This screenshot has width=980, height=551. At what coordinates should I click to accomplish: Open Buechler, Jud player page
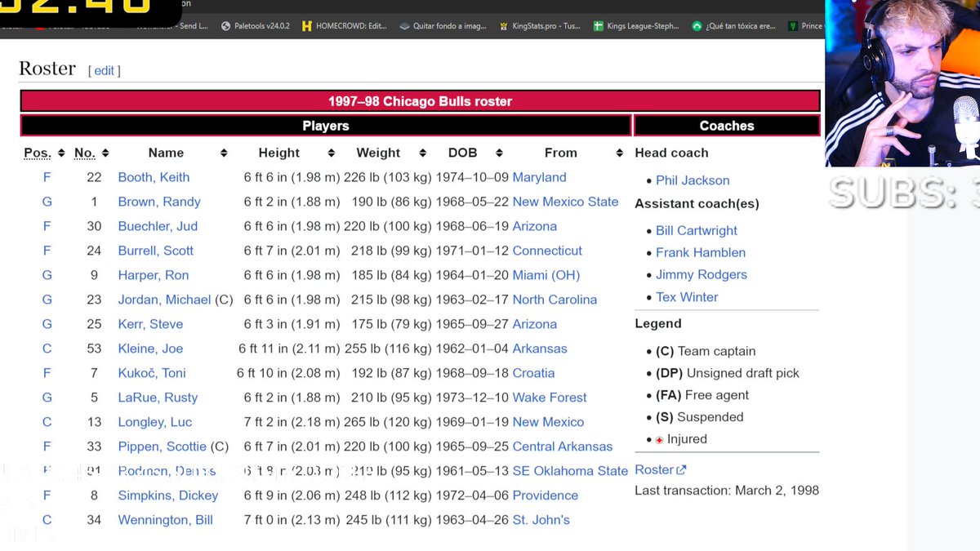coord(158,226)
